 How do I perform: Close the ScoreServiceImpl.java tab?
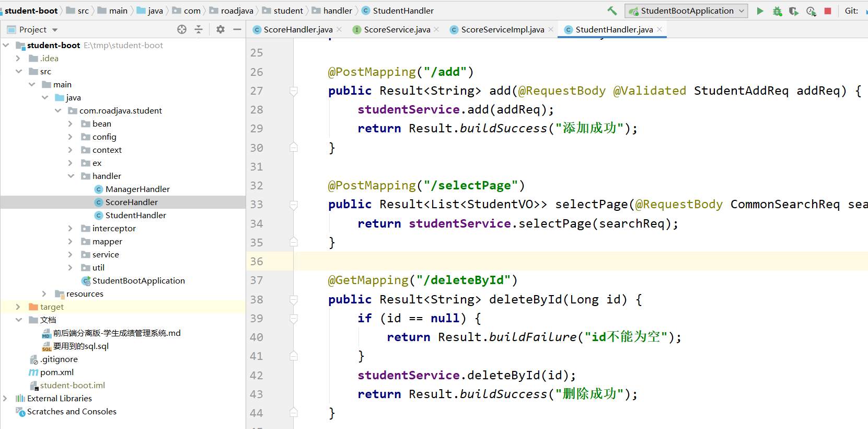551,29
